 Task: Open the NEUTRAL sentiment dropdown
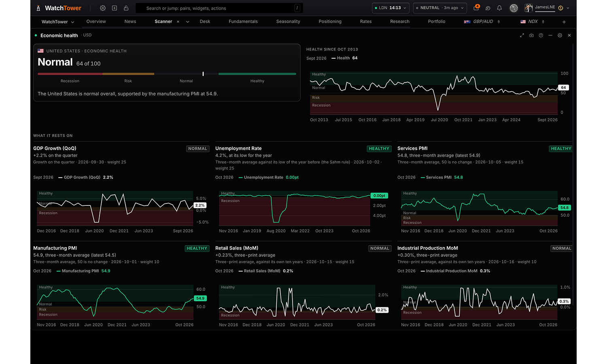440,8
